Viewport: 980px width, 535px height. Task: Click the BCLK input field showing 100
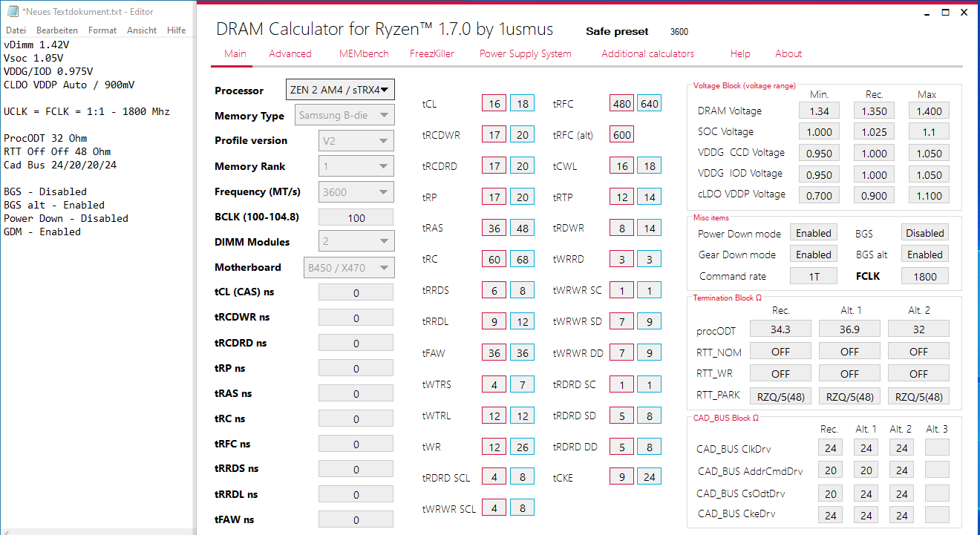356,217
